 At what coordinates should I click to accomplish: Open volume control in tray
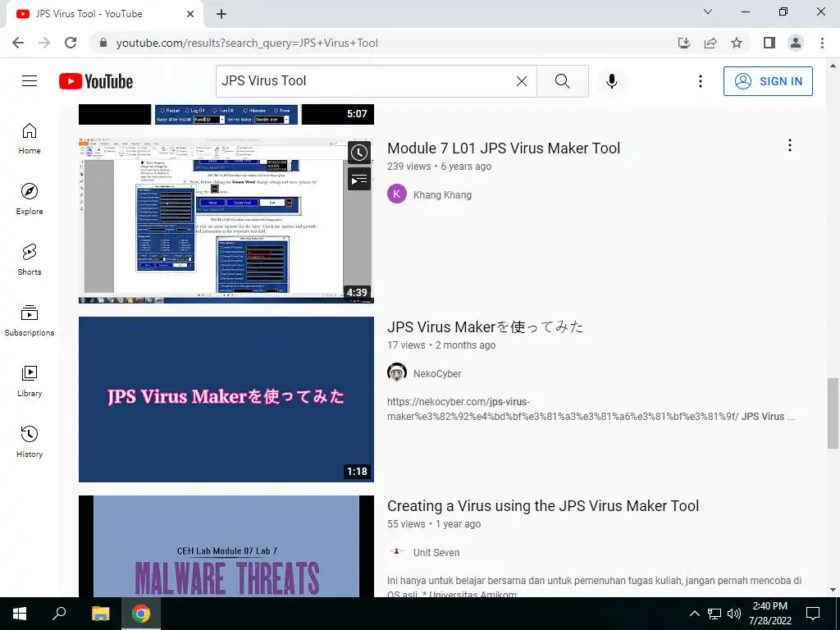(x=734, y=614)
